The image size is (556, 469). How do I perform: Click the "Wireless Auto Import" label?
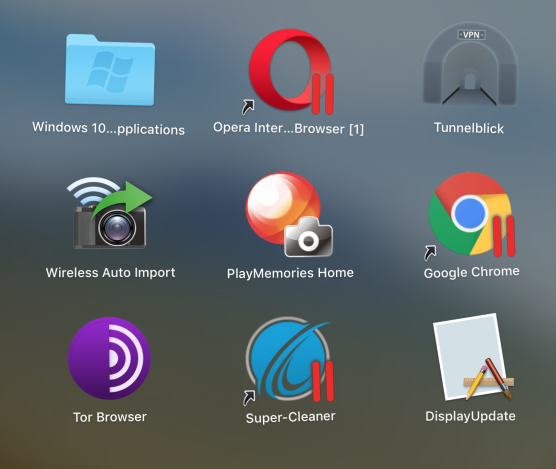[x=110, y=273]
